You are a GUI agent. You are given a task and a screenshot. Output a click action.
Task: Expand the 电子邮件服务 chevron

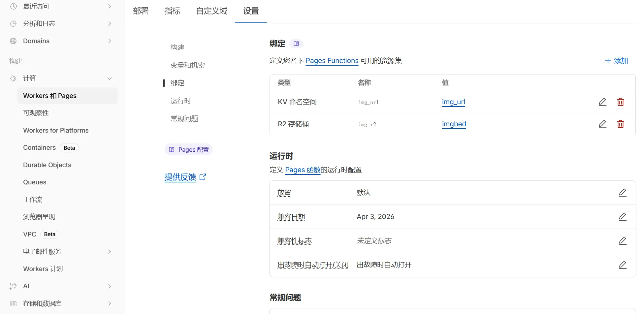pos(110,252)
